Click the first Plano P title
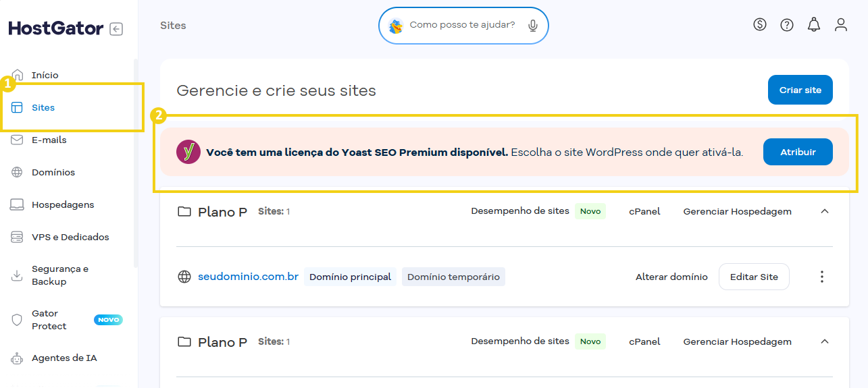 click(222, 212)
